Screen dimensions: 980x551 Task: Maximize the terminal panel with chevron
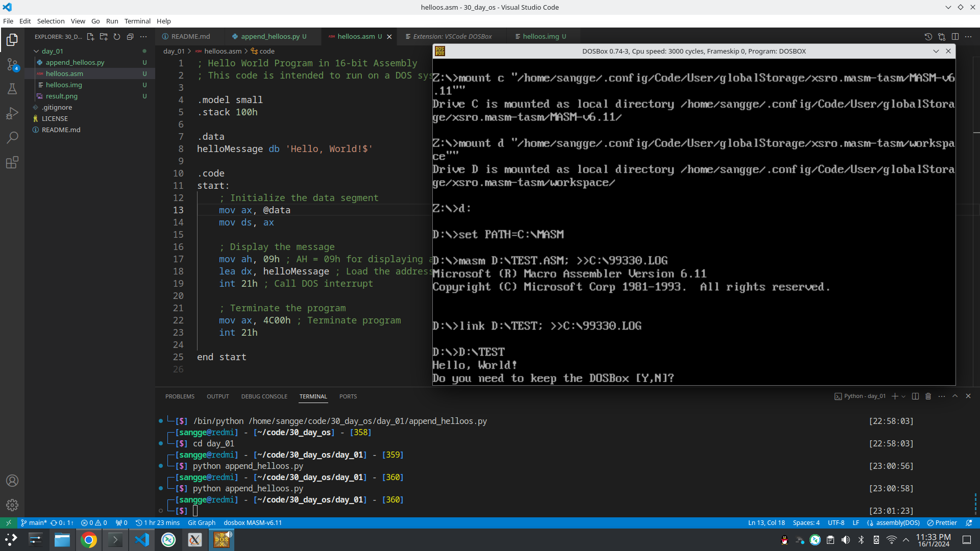[955, 396]
